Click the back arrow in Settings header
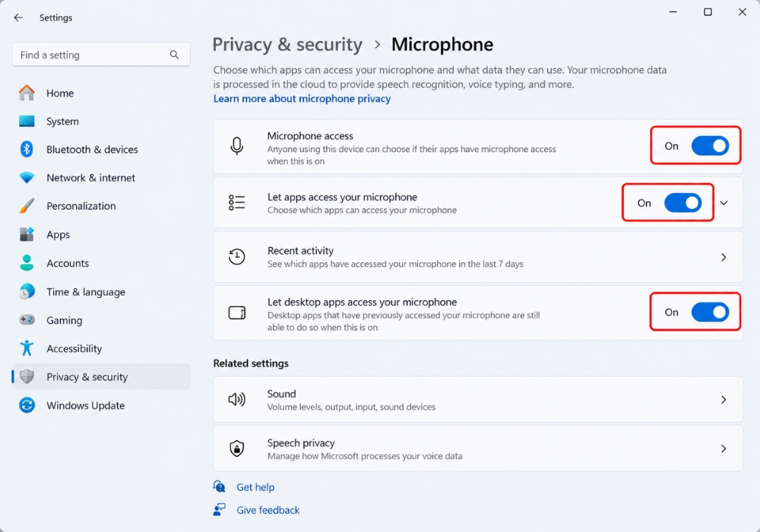This screenshot has height=532, width=760. (18, 17)
